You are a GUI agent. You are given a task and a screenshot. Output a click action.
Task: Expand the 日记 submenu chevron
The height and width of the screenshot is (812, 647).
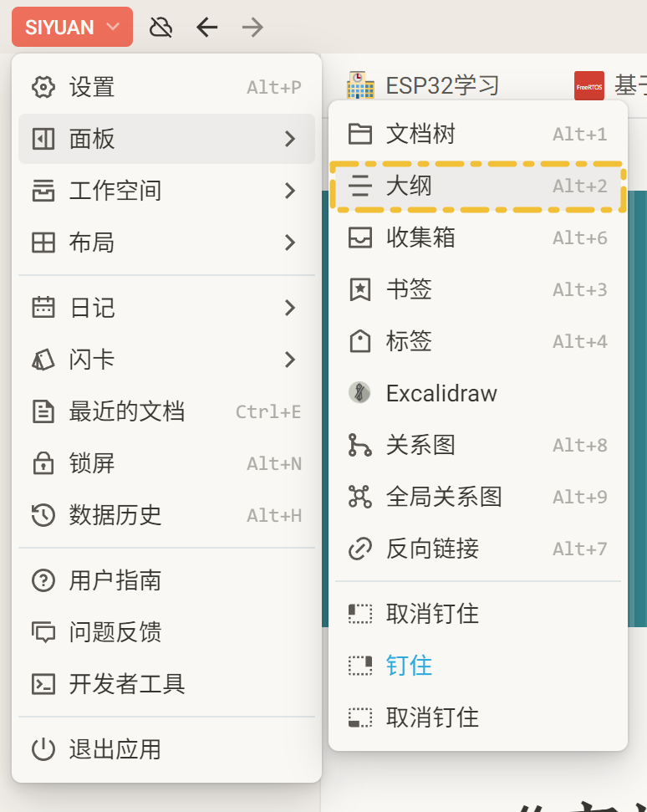click(290, 308)
